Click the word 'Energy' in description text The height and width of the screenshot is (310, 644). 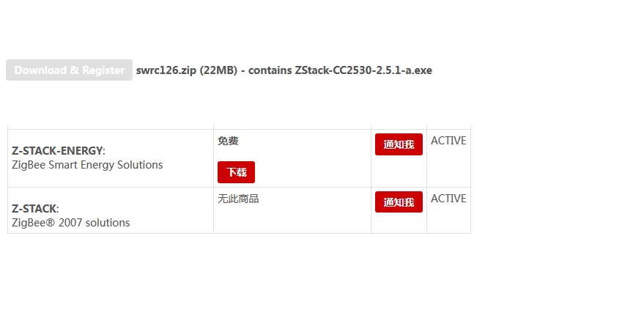(98, 165)
